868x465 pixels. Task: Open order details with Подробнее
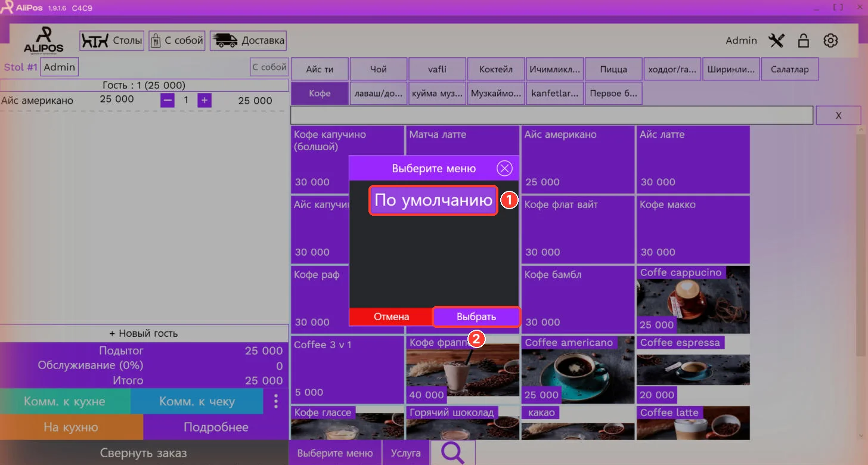[x=216, y=427]
